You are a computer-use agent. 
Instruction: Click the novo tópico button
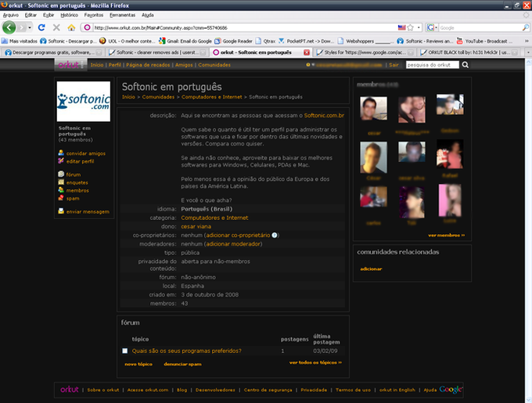click(138, 364)
